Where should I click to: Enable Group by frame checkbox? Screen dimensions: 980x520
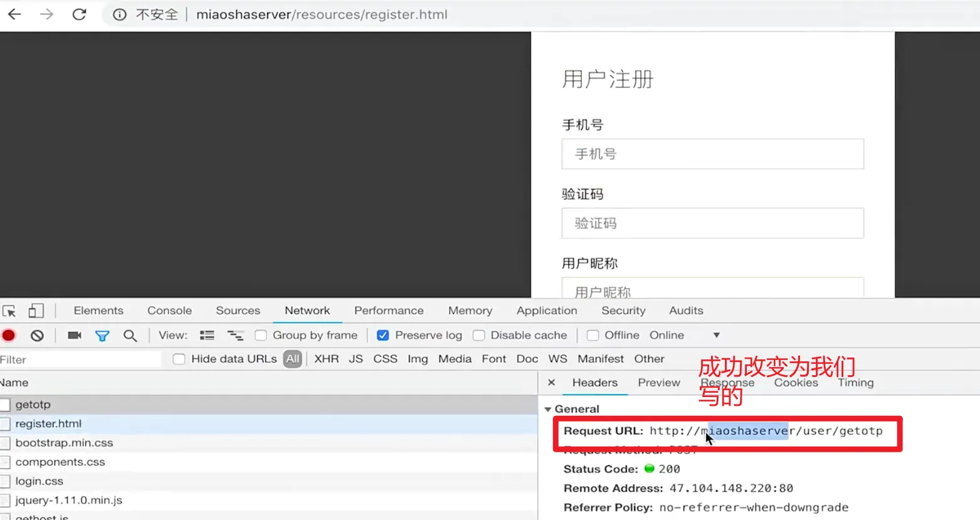pyautogui.click(x=261, y=336)
